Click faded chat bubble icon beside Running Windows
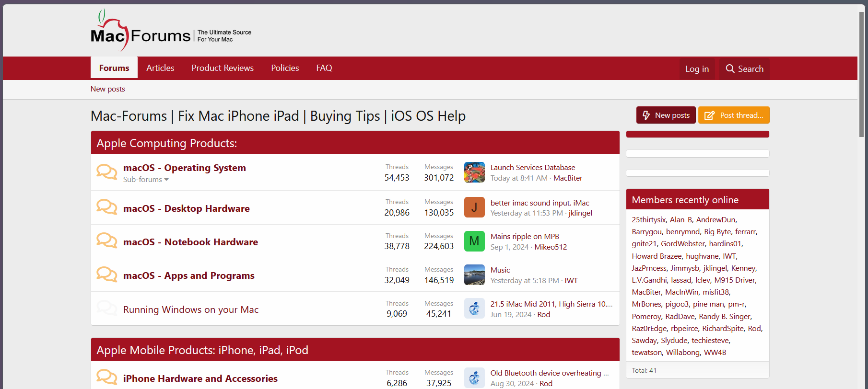Screen dimensions: 868x389 point(106,309)
